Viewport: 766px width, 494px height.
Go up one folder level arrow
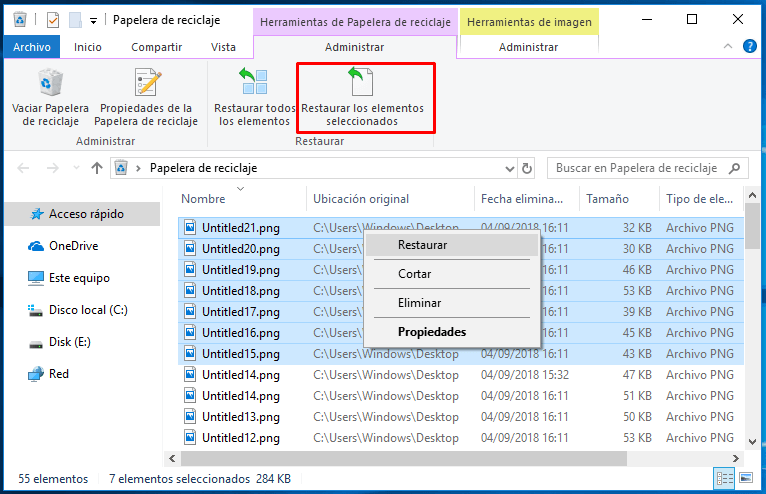click(97, 168)
